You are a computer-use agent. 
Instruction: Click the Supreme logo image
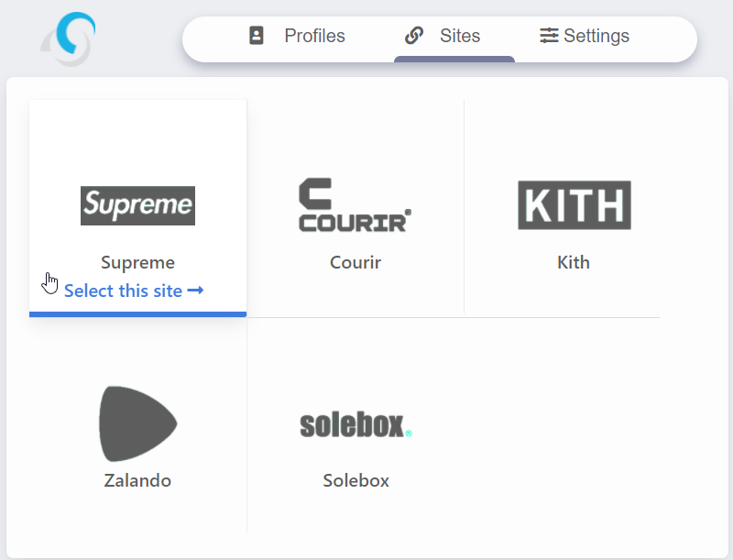(x=137, y=205)
